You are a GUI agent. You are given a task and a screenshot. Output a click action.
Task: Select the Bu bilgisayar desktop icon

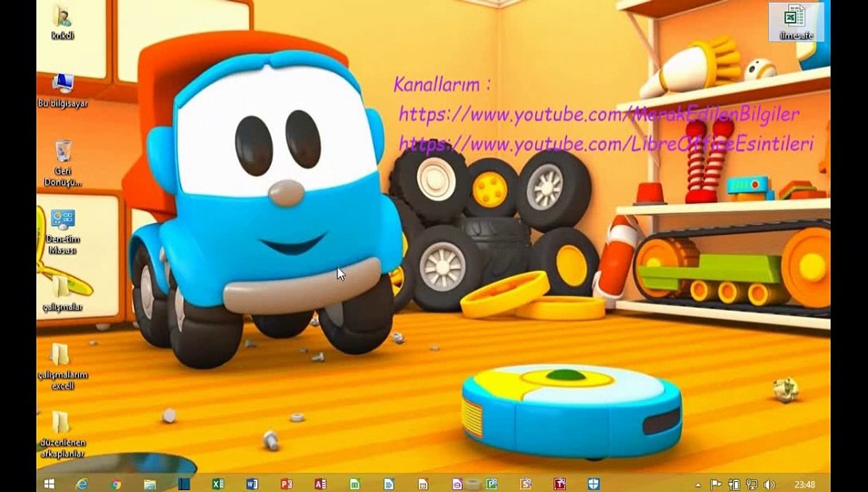coord(62,90)
